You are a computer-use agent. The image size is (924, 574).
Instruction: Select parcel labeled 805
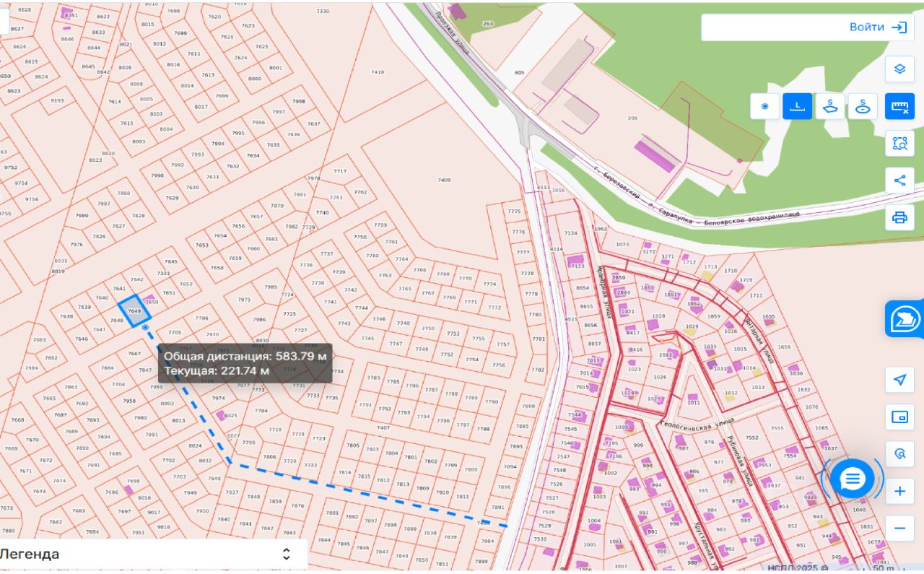pos(520,73)
